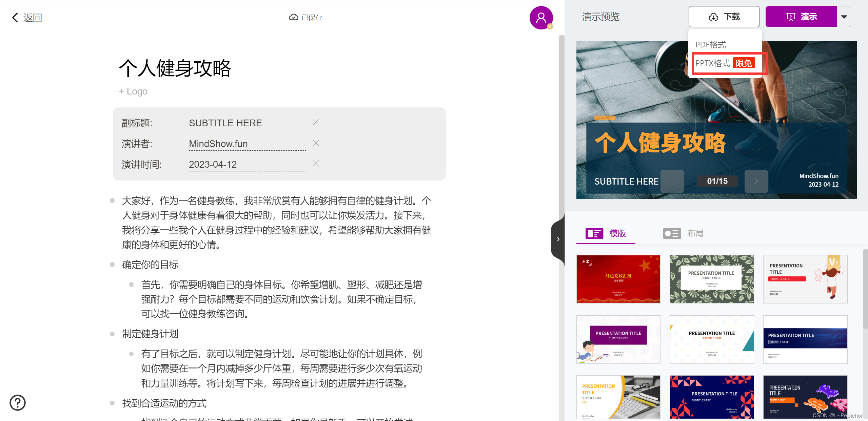This screenshot has height=421, width=868.
Task: Expand dropdown arrow next to 演示
Action: [x=844, y=17]
